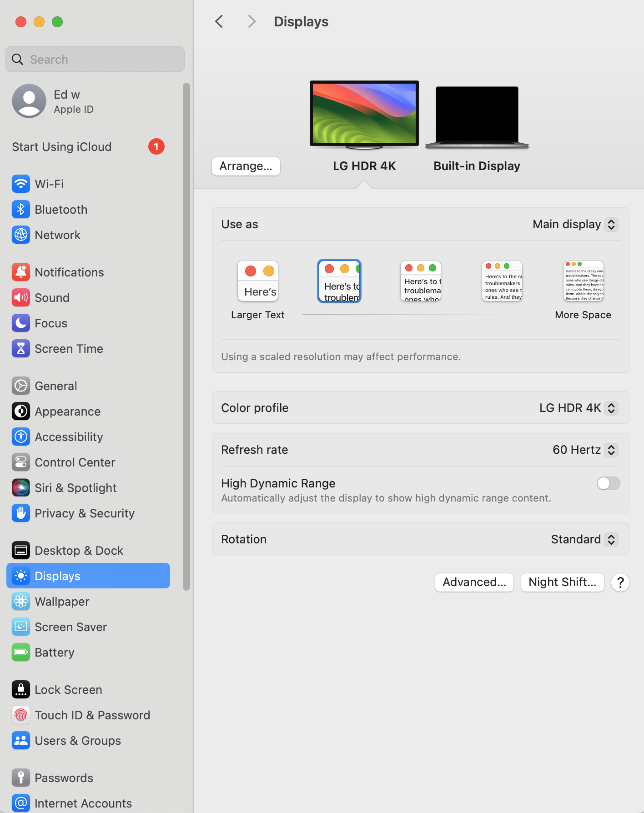Open Bluetooth settings via its icon
Image resolution: width=644 pixels, height=813 pixels.
coord(21,210)
